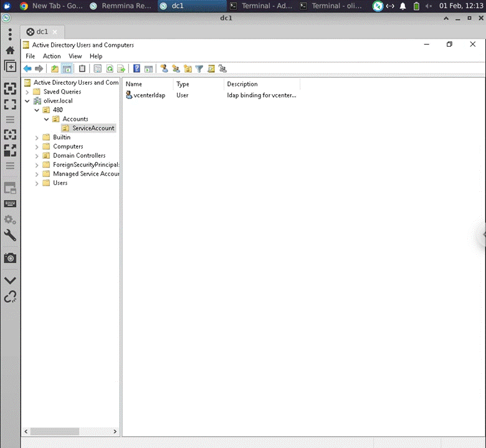Create a new group with toolbar icon
The image size is (486, 448).
176,69
